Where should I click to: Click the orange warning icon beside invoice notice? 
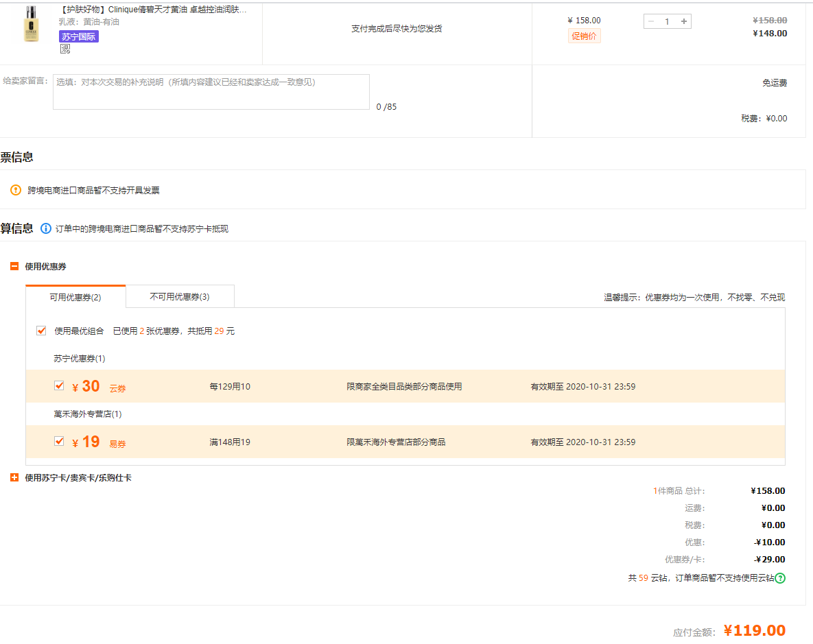click(16, 190)
